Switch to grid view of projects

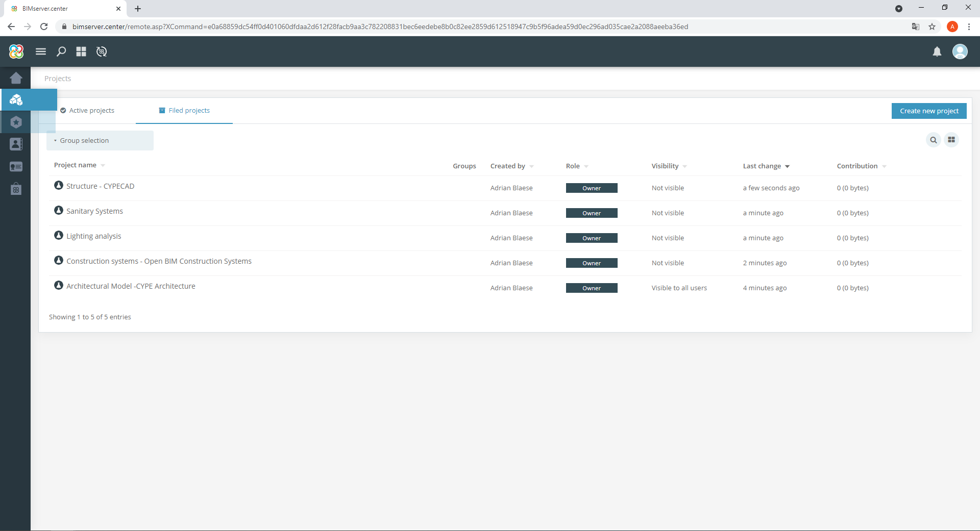tap(951, 140)
